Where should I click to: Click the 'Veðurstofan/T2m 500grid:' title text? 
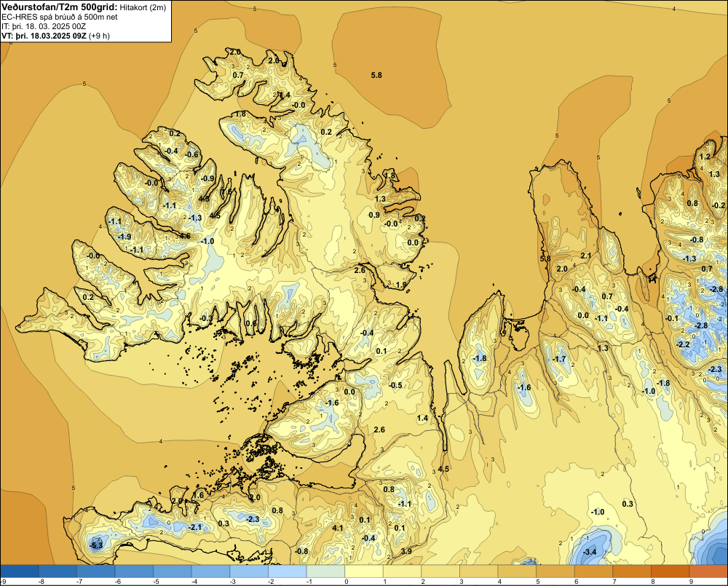point(60,7)
